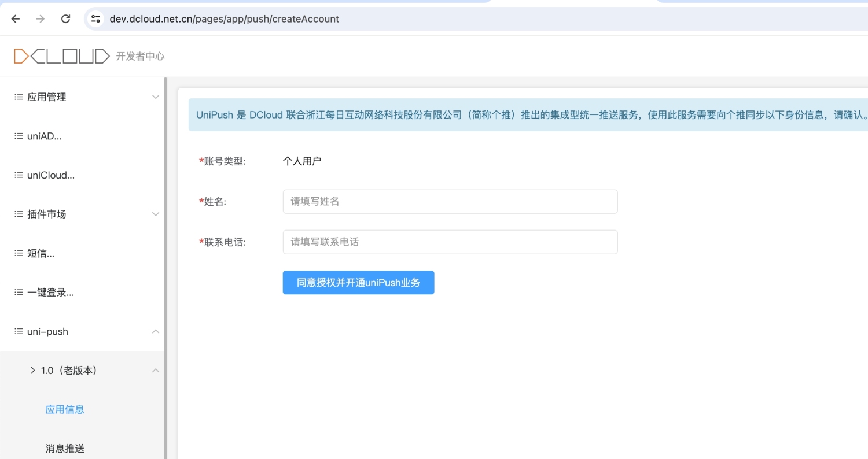
Task: Click the list icon beside 插件市场
Action: click(x=19, y=214)
